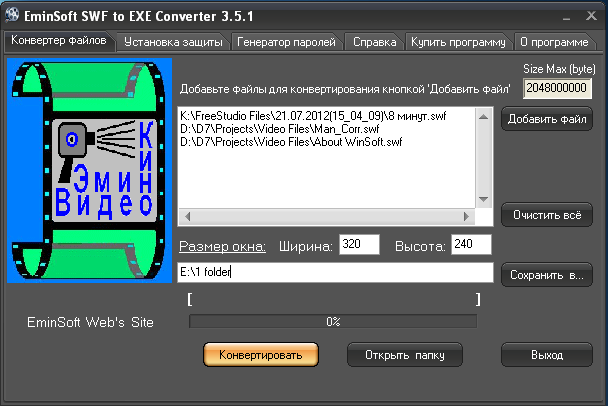Start conversion with Конвертировать button
This screenshot has width=608, height=406.
click(261, 354)
